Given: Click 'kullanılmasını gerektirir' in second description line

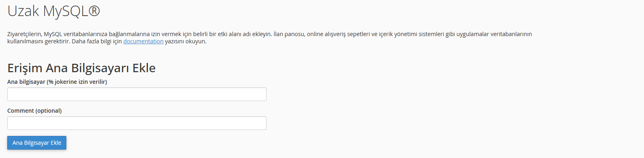Looking at the screenshot, I should (38, 41).
